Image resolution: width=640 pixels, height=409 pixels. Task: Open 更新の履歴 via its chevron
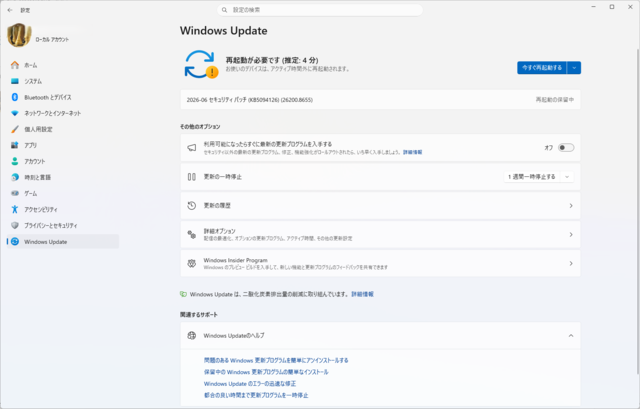click(x=571, y=206)
